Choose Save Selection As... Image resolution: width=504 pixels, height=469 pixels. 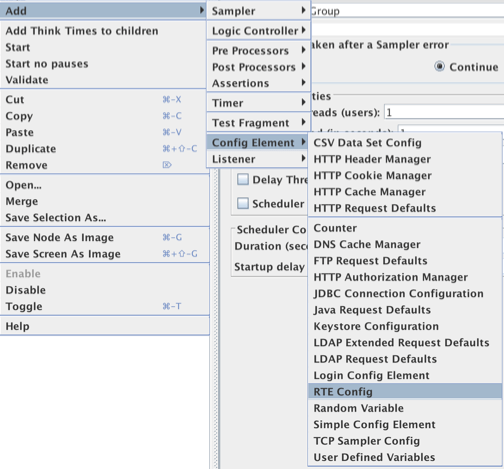click(105, 218)
